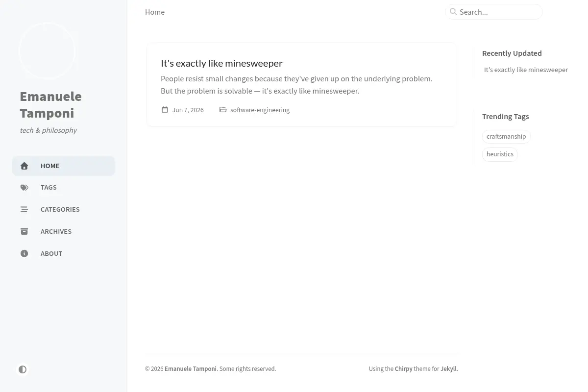The width and height of the screenshot is (588, 392).
Task: Select the craftsmanship trending tag
Action: tap(506, 137)
